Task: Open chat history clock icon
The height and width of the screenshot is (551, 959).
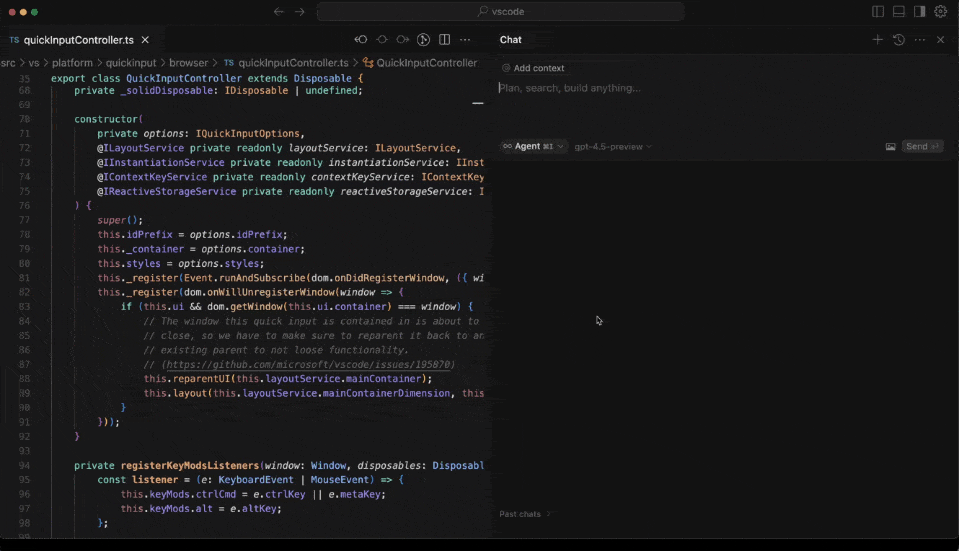Action: click(898, 40)
